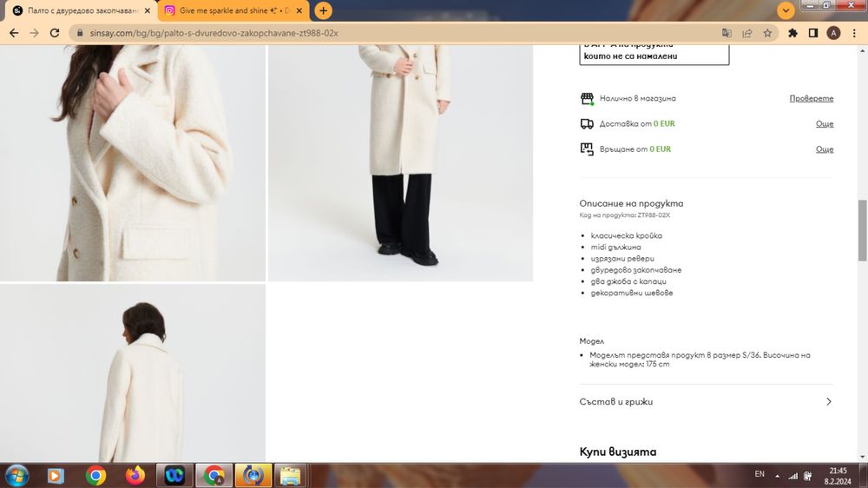This screenshot has height=488, width=868.
Task: Launch Firefox from taskbar
Action: 135,475
